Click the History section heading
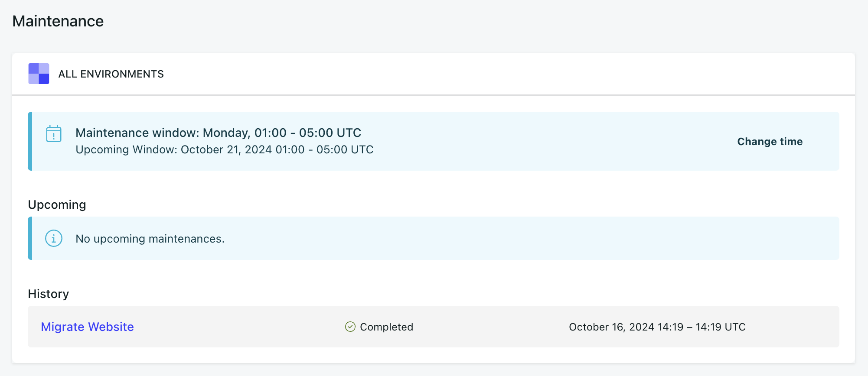This screenshot has height=376, width=868. pos(48,294)
